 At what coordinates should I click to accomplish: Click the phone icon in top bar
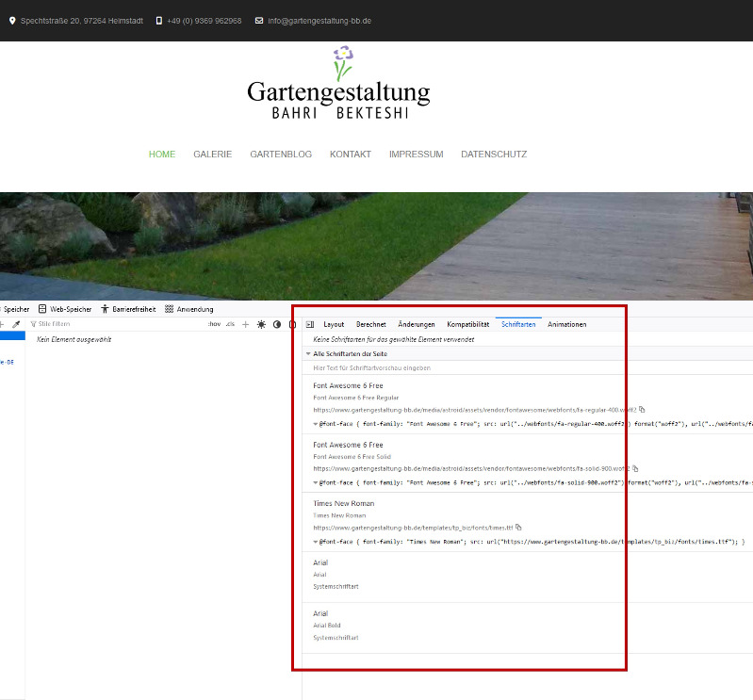[x=159, y=21]
